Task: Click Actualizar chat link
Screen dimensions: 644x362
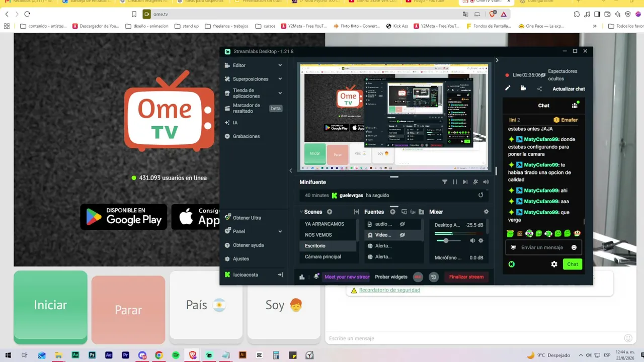Action: [569, 89]
